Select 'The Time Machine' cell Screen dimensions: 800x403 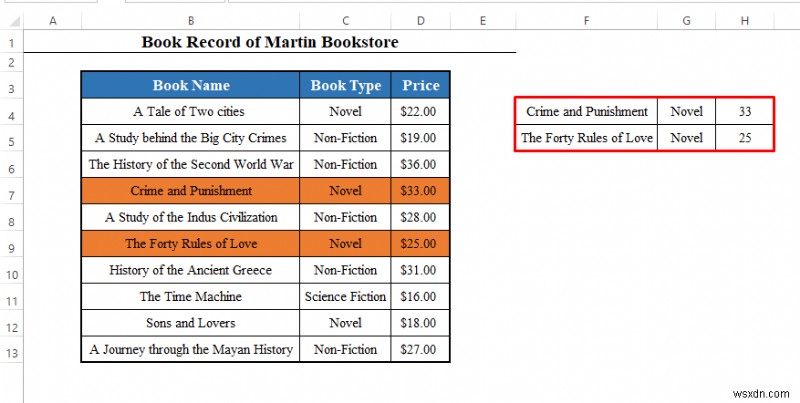190,297
